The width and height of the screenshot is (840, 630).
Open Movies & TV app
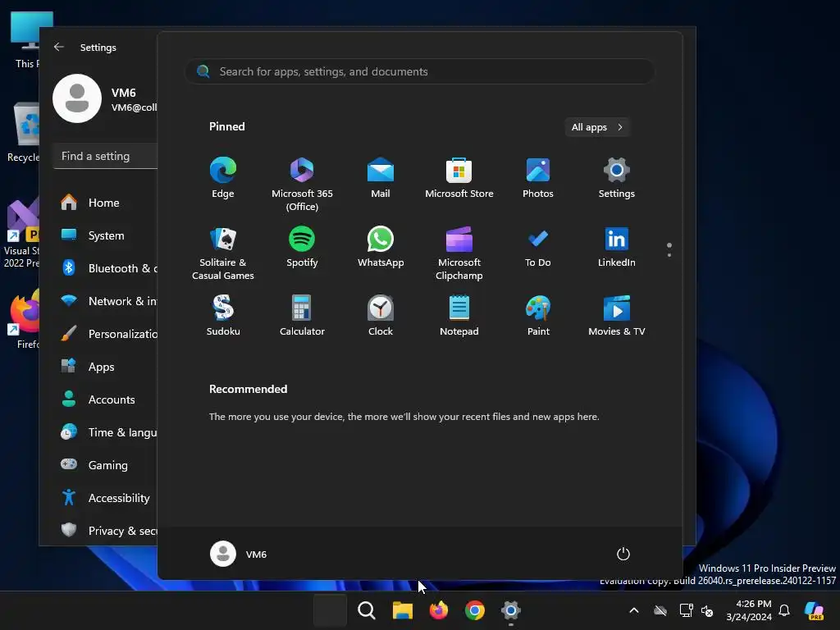[x=617, y=315]
